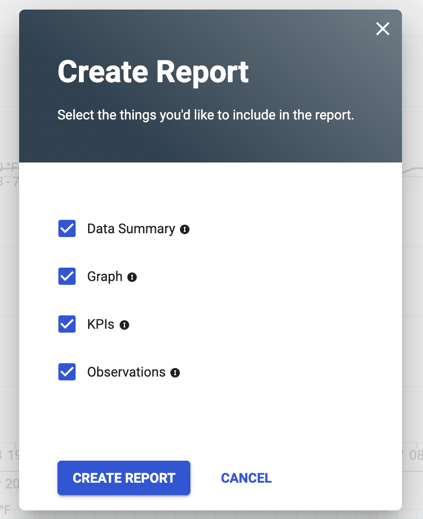The height and width of the screenshot is (519, 423).
Task: Disable the Observations checkbox
Action: pos(67,372)
